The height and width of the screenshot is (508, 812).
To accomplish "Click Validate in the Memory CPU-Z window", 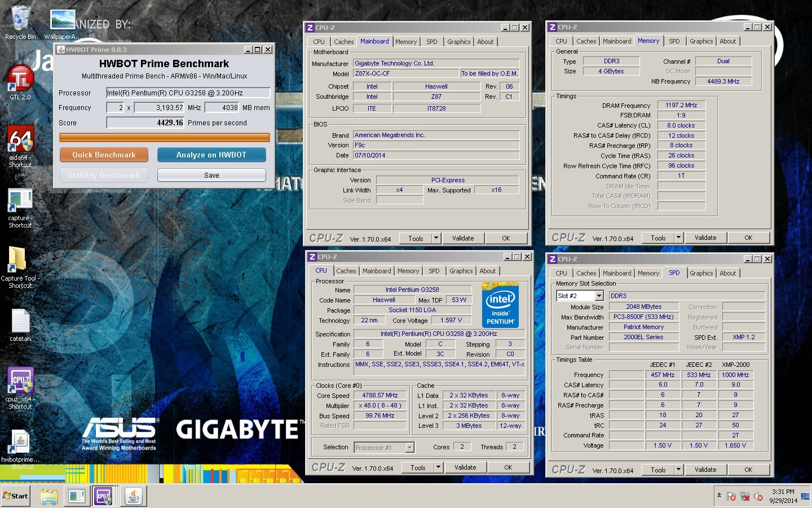I will [x=705, y=238].
